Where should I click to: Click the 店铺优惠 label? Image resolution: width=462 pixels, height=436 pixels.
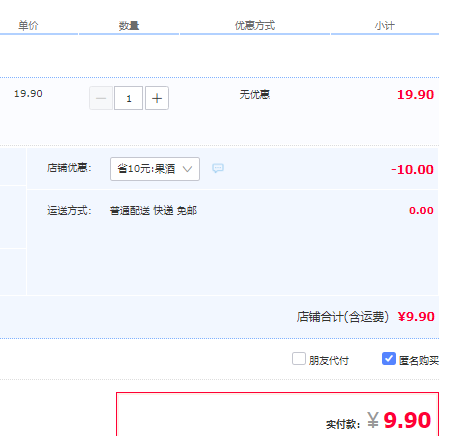click(69, 168)
